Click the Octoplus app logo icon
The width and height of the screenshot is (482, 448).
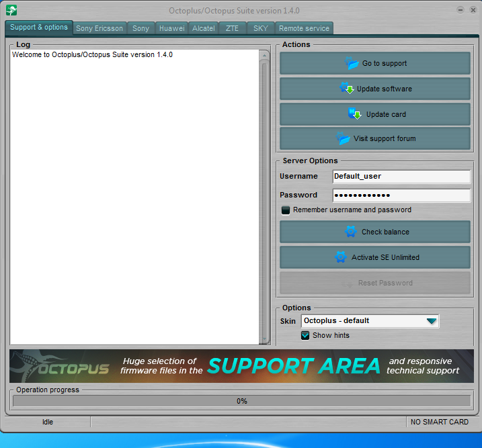pos(11,10)
